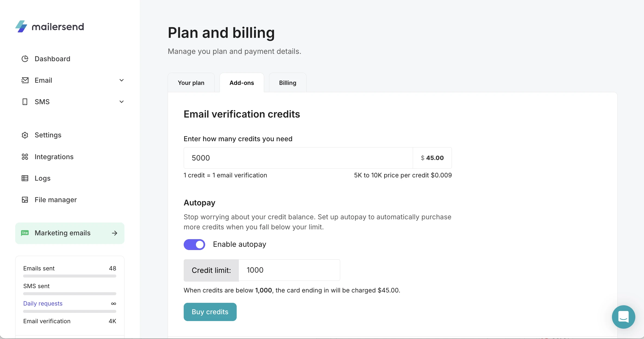The image size is (644, 339).
Task: Open File manager via its image icon
Action: (25, 200)
